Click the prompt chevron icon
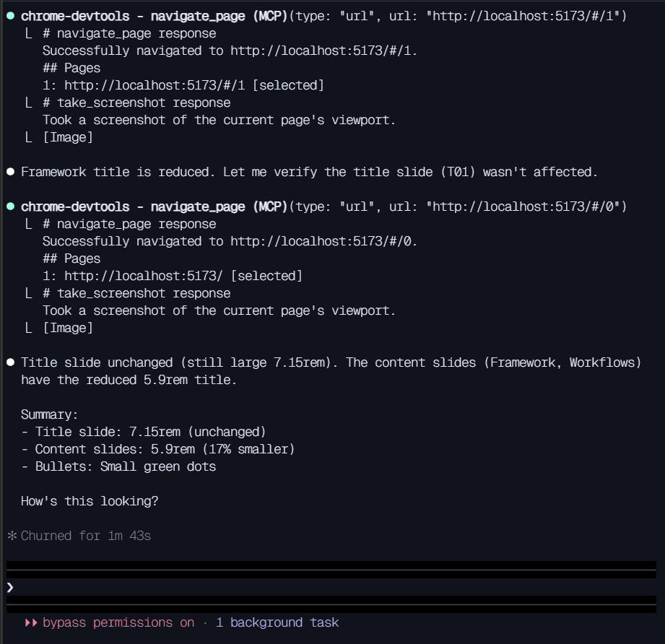 pos(10,587)
